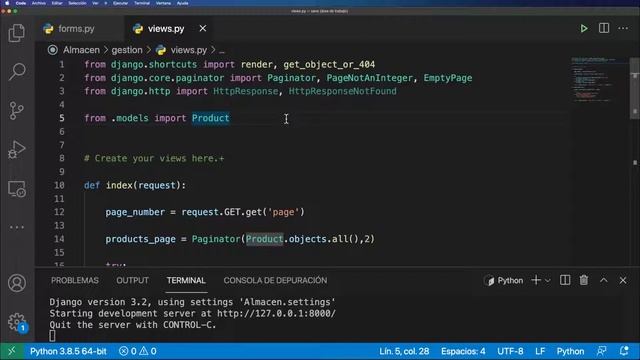Select Python 3.8.5 64-bit interpreter
640x360 pixels.
coord(68,351)
